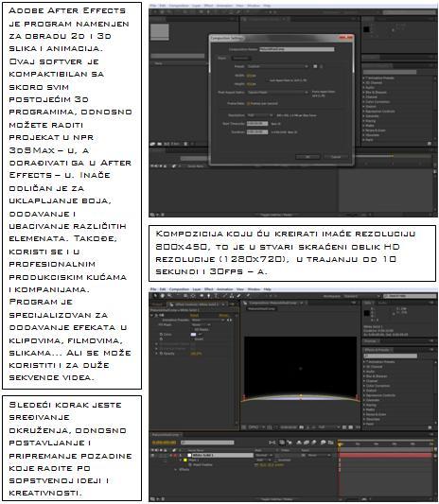Click the Start Timecode field in Composition Settings
Viewport: 439px width, 504px height.
pos(257,124)
